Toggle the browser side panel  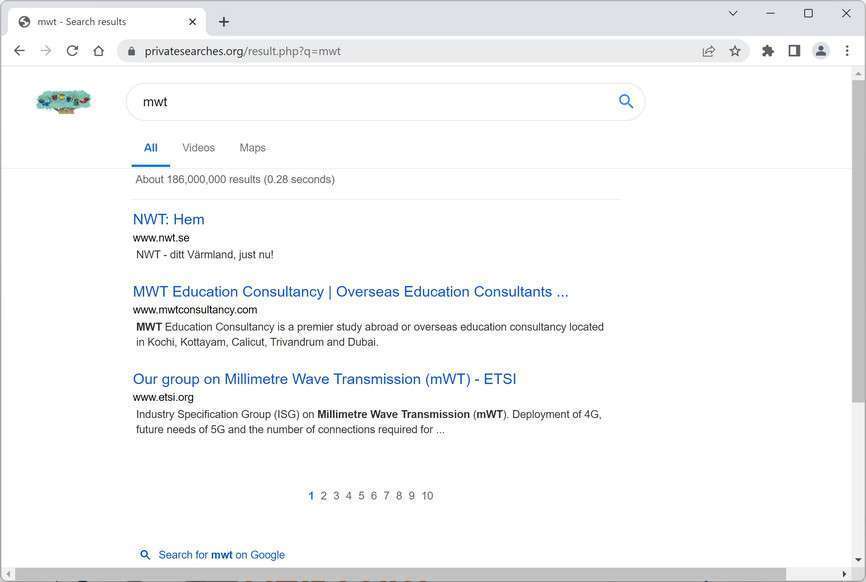point(794,51)
